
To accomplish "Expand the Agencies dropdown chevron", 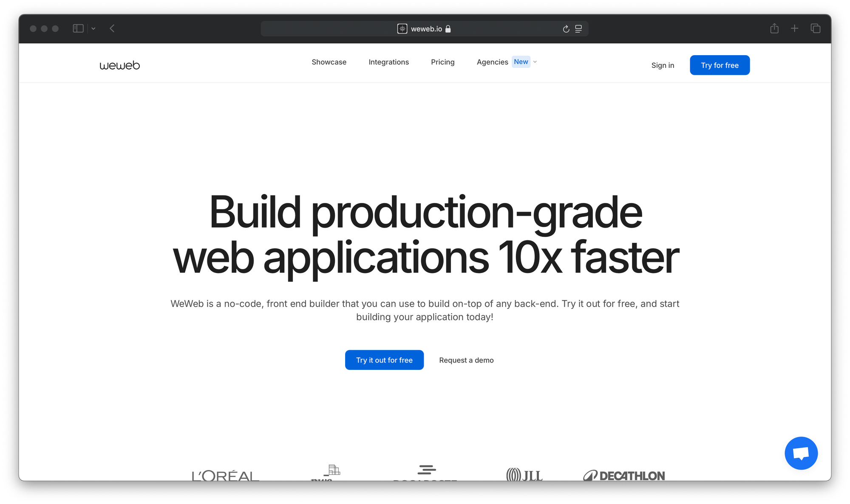I will tap(535, 62).
